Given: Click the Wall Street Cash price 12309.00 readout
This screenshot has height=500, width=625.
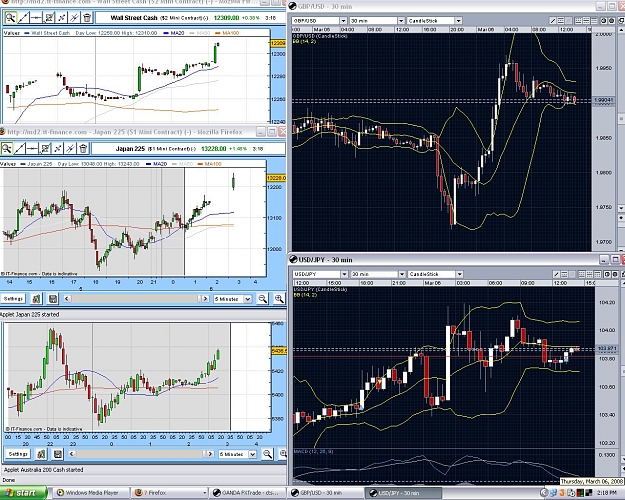Looking at the screenshot, I should [226, 18].
